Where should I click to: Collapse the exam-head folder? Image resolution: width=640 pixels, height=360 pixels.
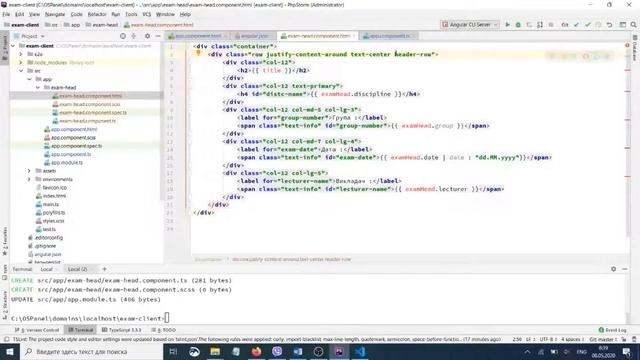pyautogui.click(x=38, y=87)
